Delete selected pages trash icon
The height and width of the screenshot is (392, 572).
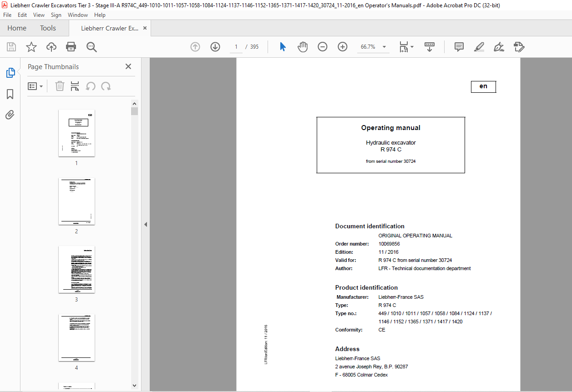point(60,86)
